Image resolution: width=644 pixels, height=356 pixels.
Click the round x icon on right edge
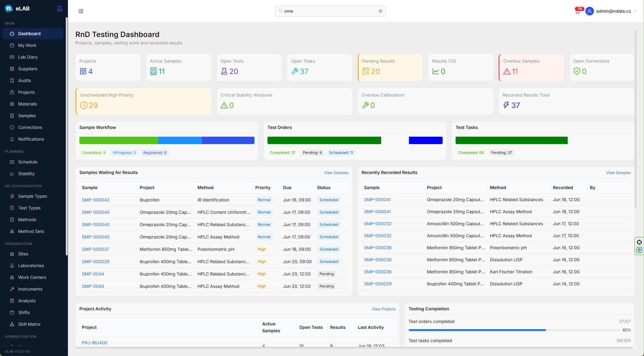[x=639, y=242]
